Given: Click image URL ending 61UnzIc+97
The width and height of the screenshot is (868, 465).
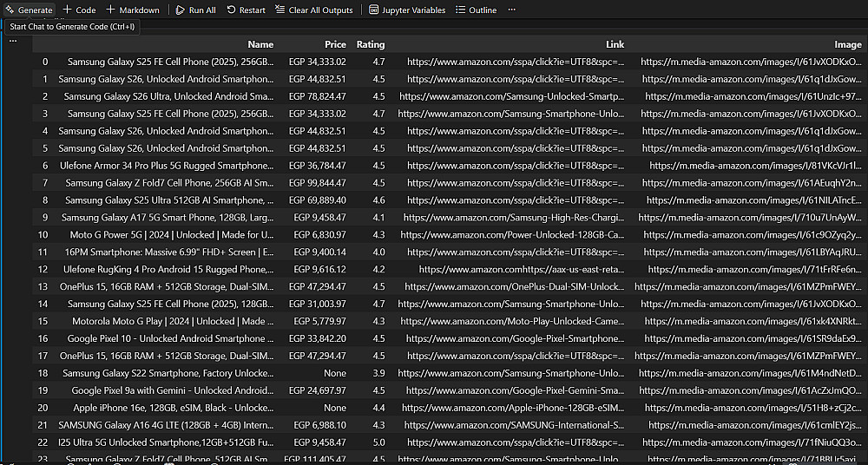Looking at the screenshot, I should pos(753,96).
